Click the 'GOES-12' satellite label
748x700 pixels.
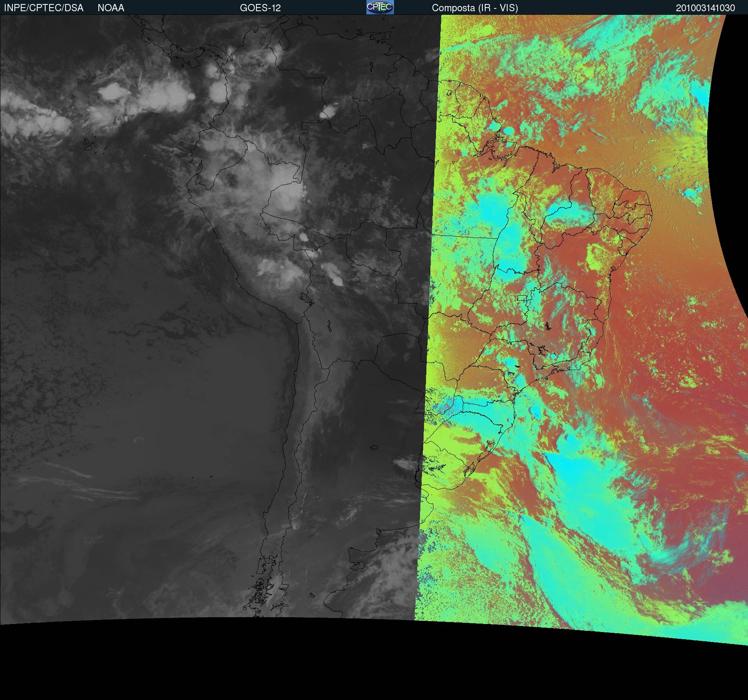click(260, 8)
